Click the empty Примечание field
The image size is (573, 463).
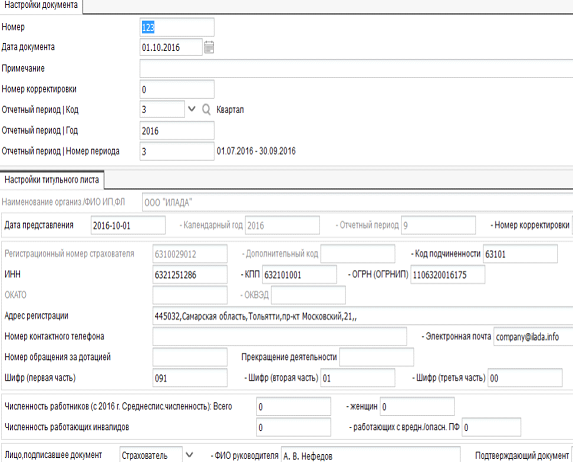tap(356, 68)
